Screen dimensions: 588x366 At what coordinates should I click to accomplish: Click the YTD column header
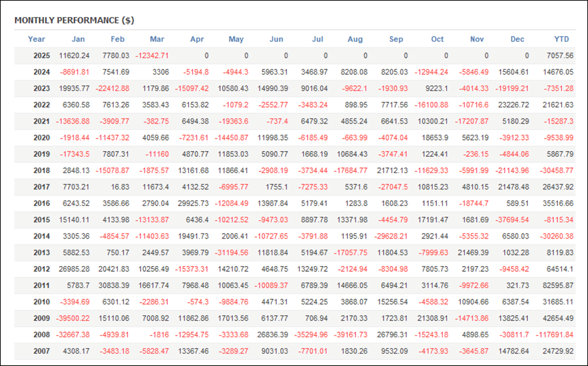tap(561, 39)
